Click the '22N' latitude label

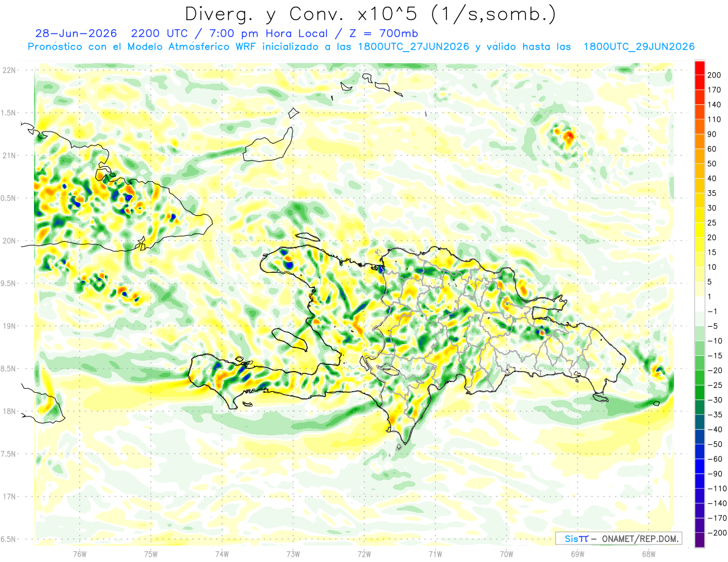[x=8, y=70]
